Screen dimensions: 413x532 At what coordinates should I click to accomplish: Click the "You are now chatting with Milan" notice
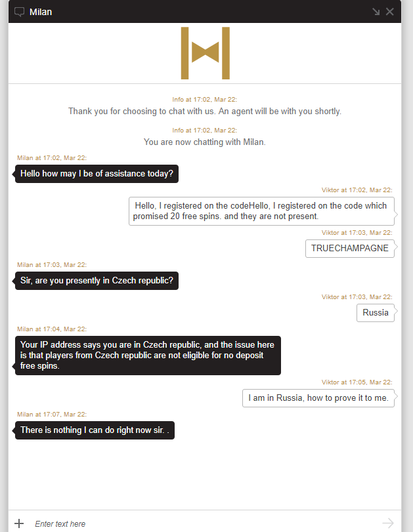click(205, 142)
